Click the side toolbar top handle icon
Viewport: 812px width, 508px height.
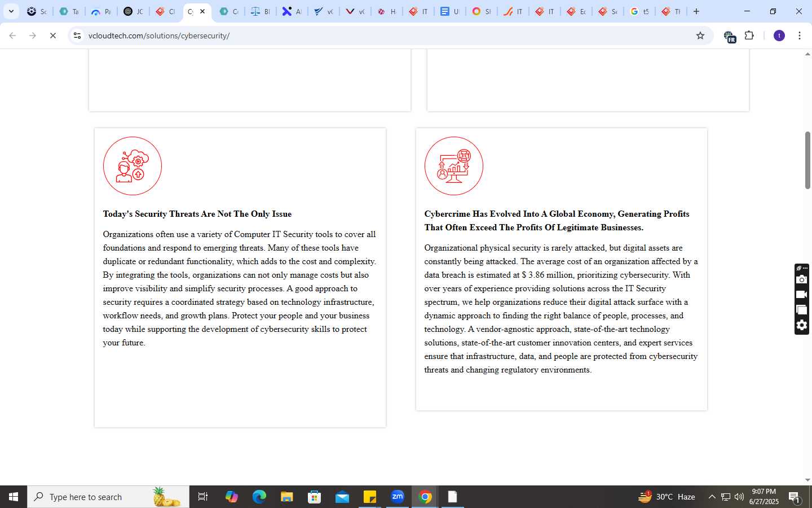click(801, 268)
